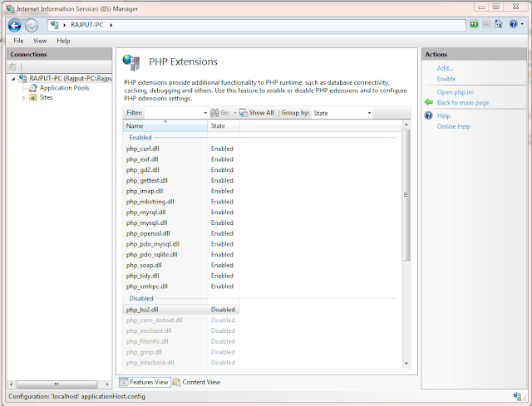Screen dimensions: 532x406
Task: Open the Home icon in toolbar
Action: click(498, 24)
